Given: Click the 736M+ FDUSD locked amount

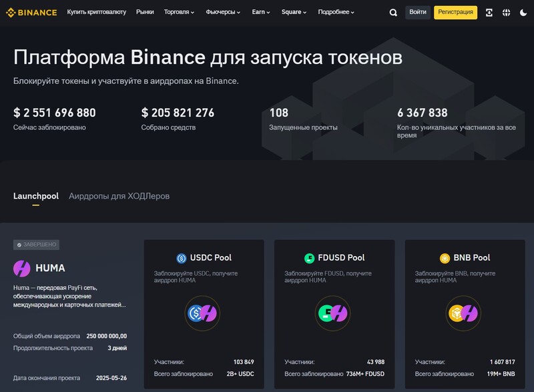Looking at the screenshot, I should [x=365, y=374].
